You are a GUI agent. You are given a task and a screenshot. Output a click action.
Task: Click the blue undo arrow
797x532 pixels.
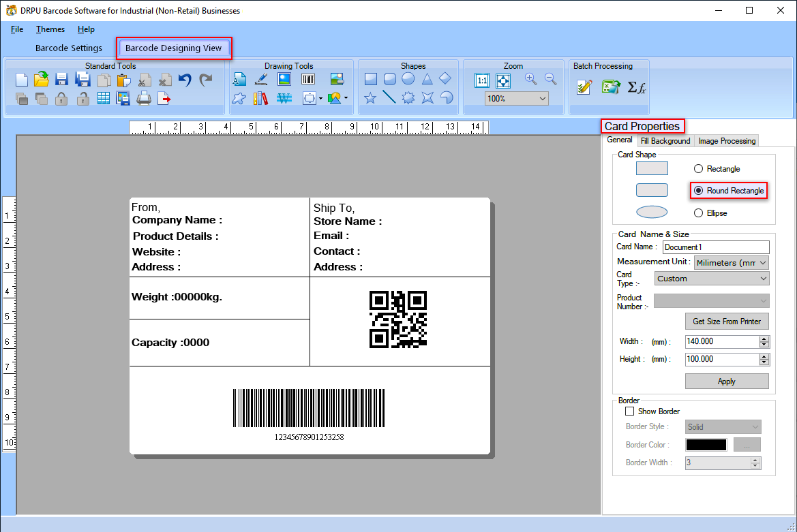[x=185, y=80]
